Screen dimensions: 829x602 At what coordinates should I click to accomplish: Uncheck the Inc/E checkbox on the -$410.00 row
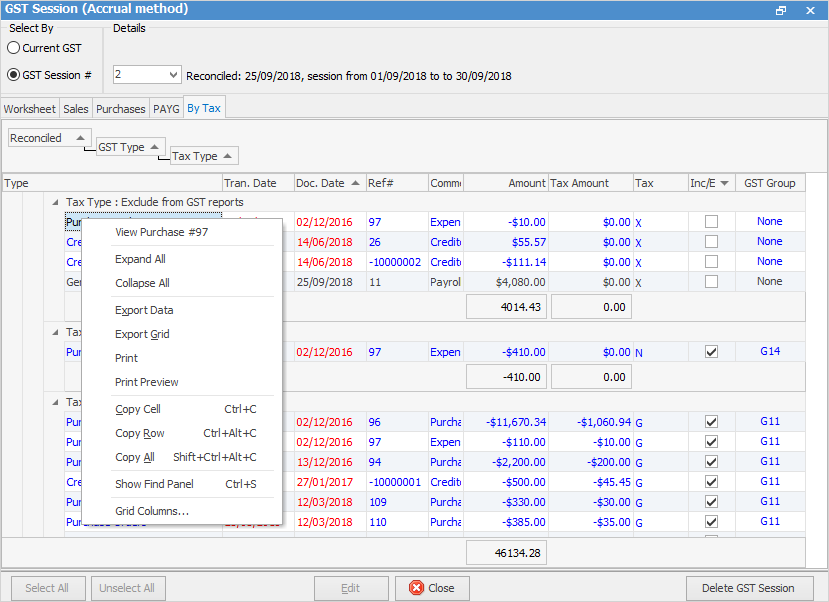pos(713,351)
